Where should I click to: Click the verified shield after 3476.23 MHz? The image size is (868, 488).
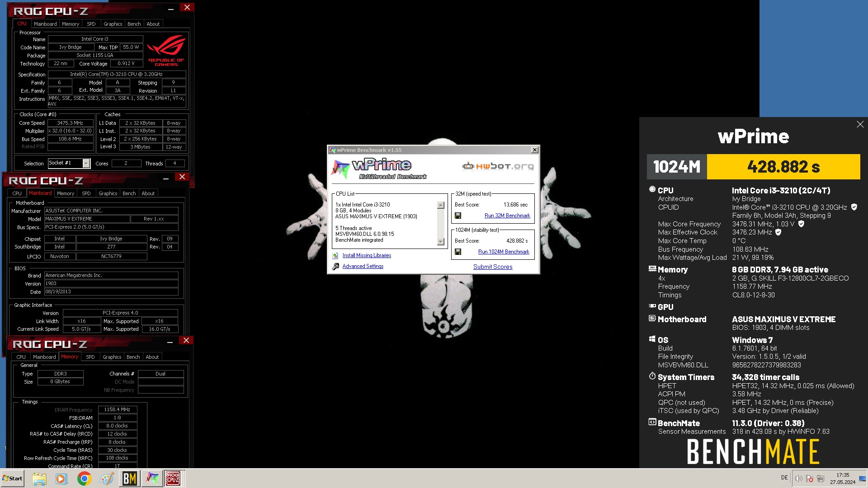tap(778, 232)
